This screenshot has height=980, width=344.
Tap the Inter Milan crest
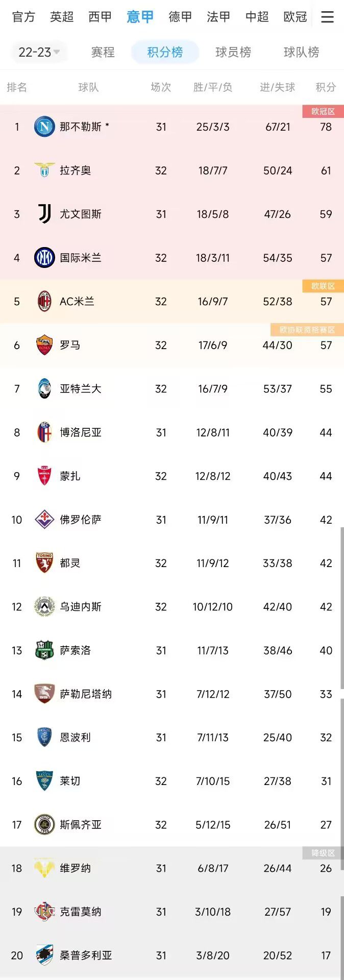point(44,258)
